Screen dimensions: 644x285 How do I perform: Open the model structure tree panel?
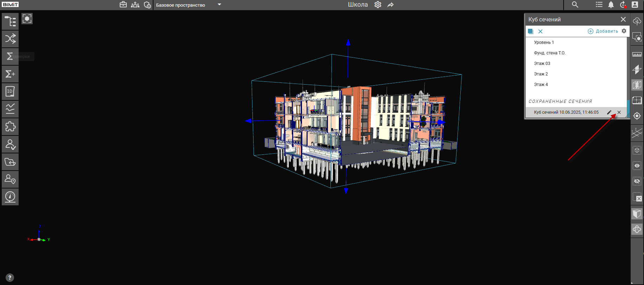10,21
